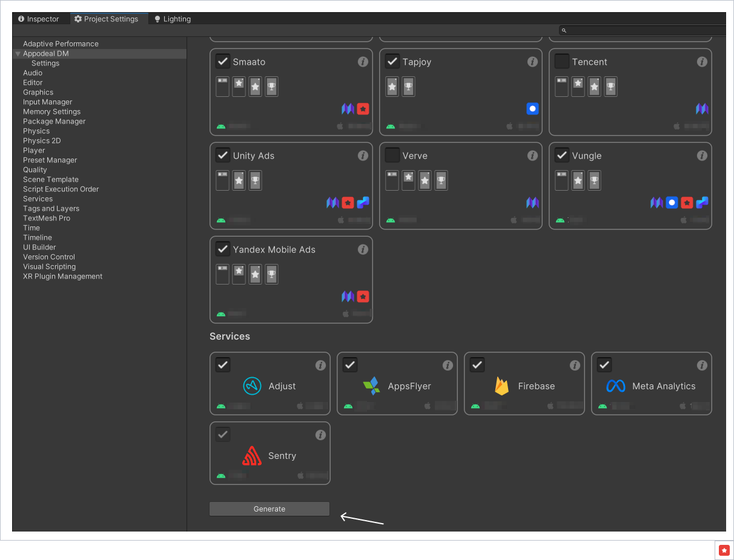
Task: Click the Sentry logo icon
Action: pyautogui.click(x=251, y=456)
